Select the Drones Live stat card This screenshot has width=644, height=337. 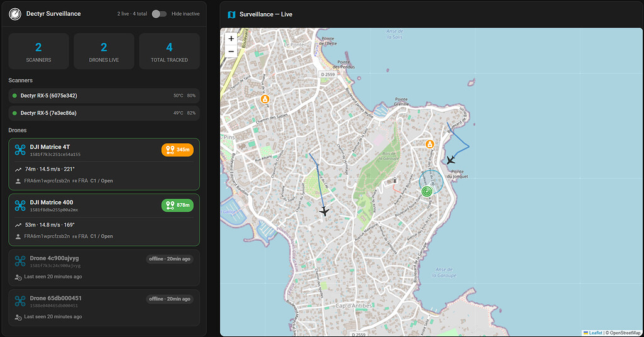click(x=104, y=52)
